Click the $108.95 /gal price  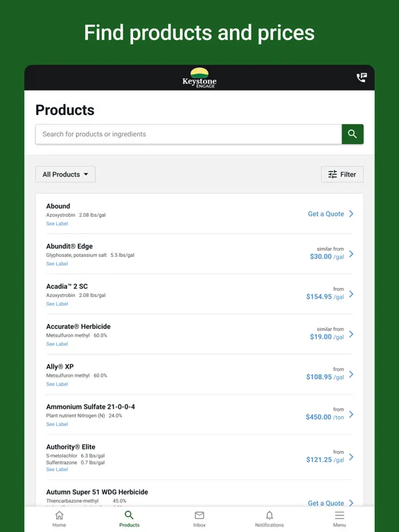tap(325, 377)
